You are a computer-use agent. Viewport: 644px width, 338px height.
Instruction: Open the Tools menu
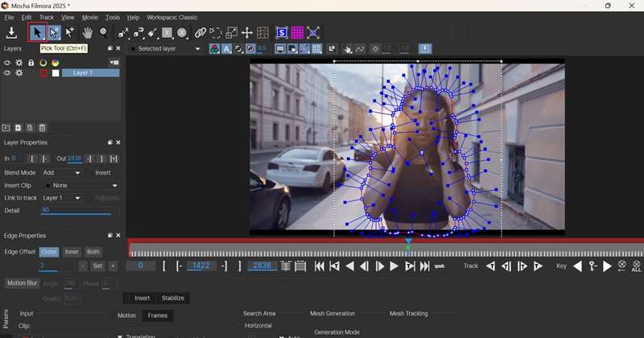[113, 17]
